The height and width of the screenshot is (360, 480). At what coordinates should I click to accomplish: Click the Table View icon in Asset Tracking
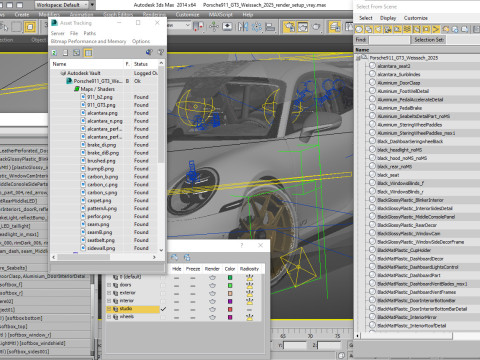tap(88, 53)
